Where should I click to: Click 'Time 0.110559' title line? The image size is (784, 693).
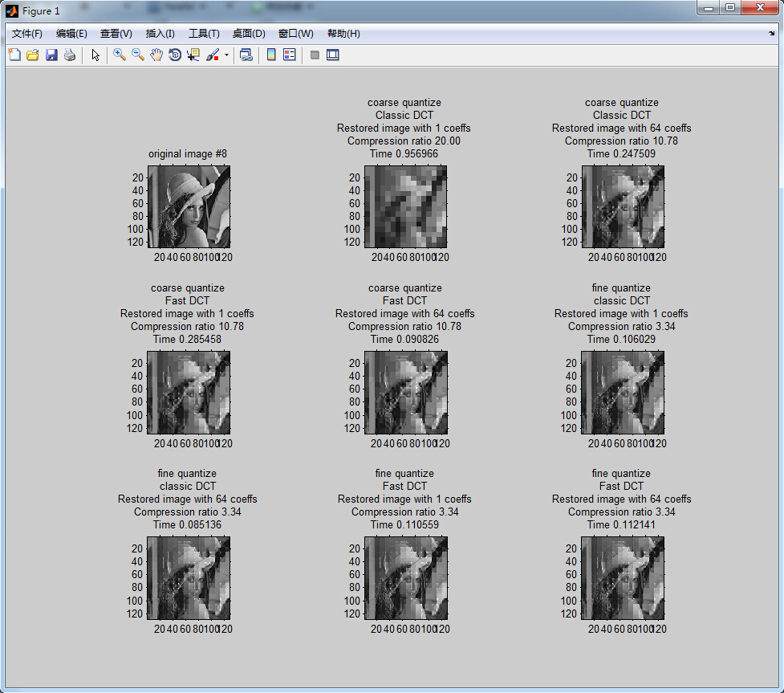click(404, 525)
